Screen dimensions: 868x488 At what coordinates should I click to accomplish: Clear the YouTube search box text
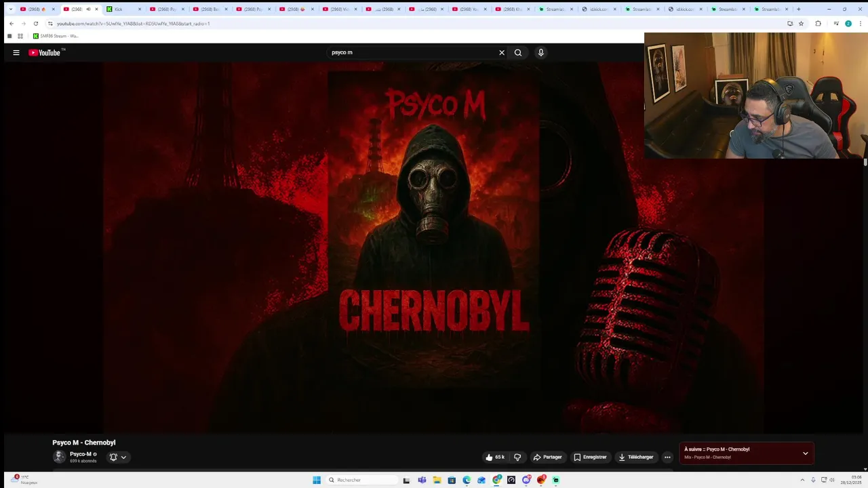[502, 52]
